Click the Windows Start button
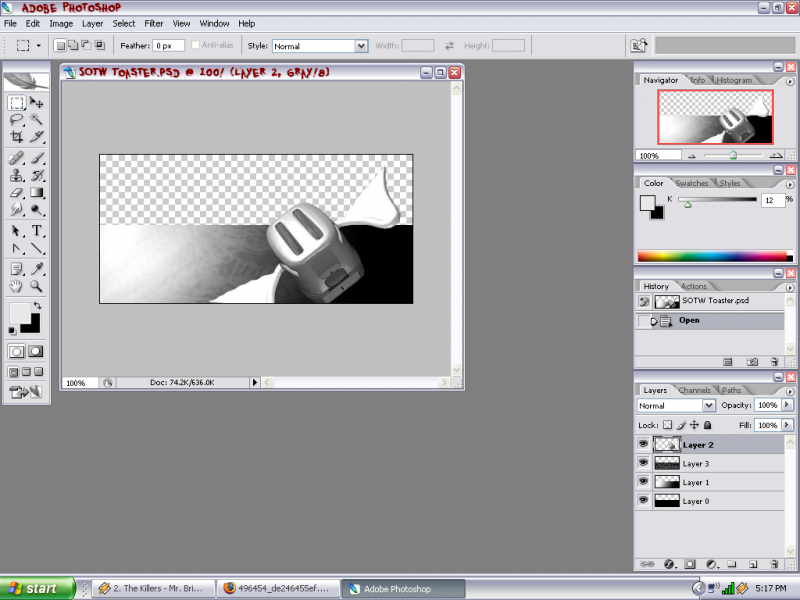The width and height of the screenshot is (800, 600). 38,588
